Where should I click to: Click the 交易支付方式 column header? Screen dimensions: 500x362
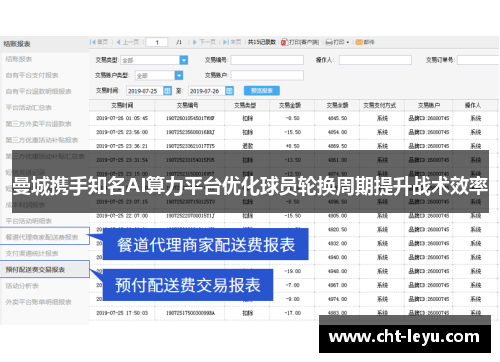[380, 105]
